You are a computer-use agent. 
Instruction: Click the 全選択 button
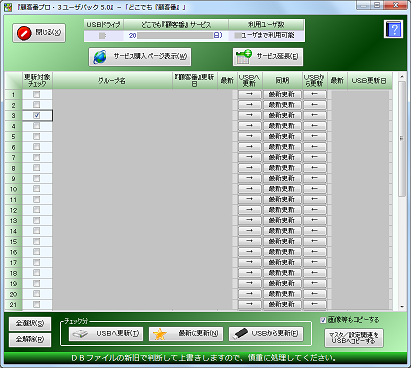[30, 323]
